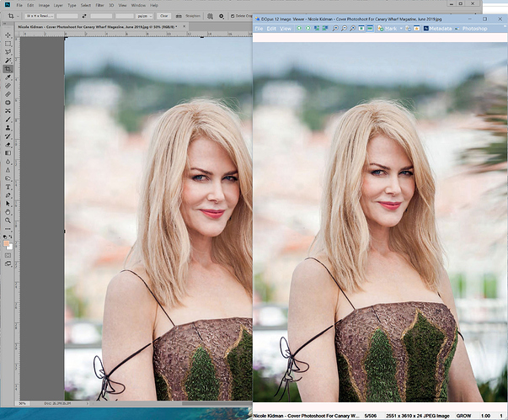Click the third DOpus viewer magnifier icon

[353, 29]
